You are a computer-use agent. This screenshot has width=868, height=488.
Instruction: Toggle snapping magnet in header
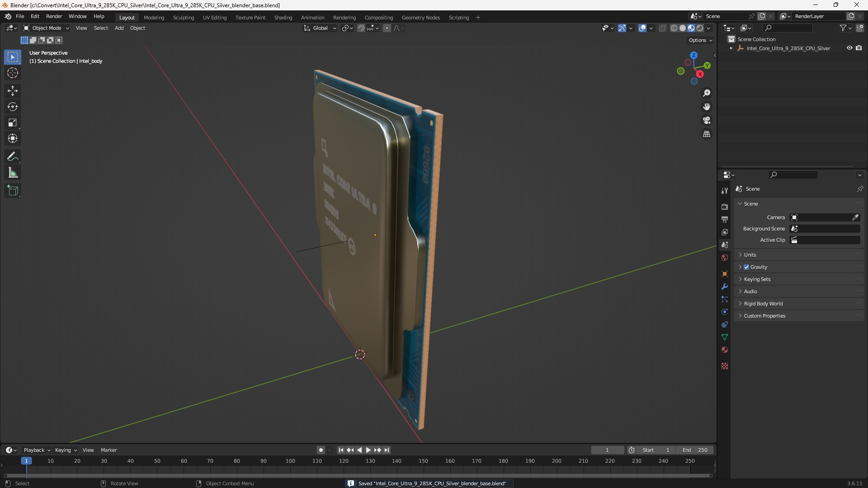point(361,28)
